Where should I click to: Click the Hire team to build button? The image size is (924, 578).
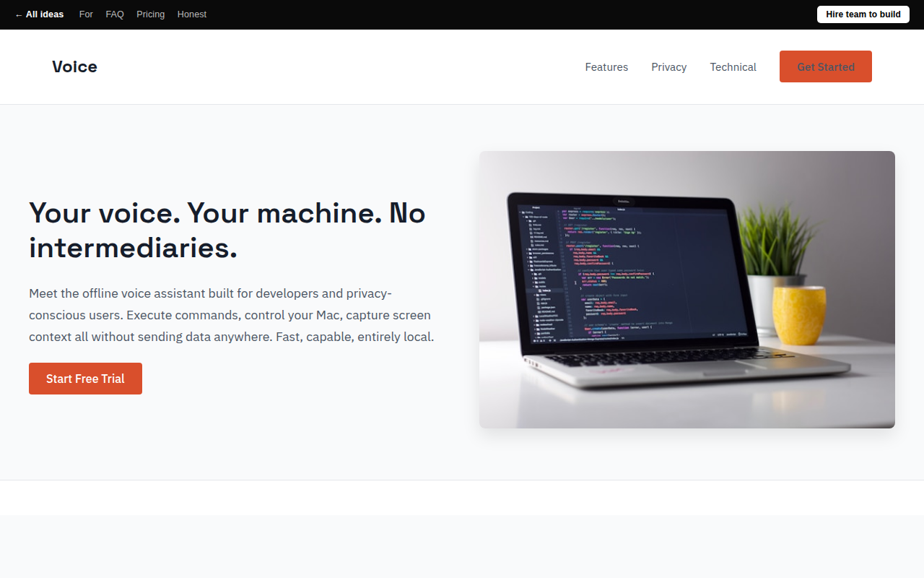pos(863,14)
